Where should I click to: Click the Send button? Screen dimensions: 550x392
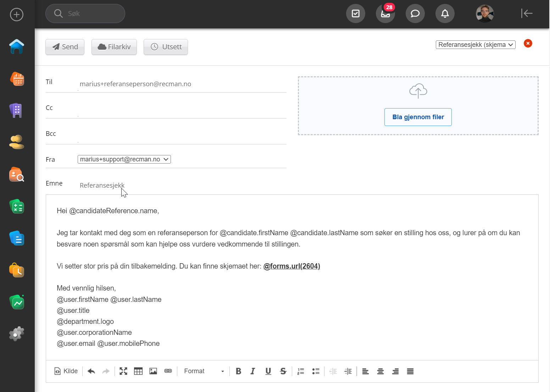(x=65, y=47)
